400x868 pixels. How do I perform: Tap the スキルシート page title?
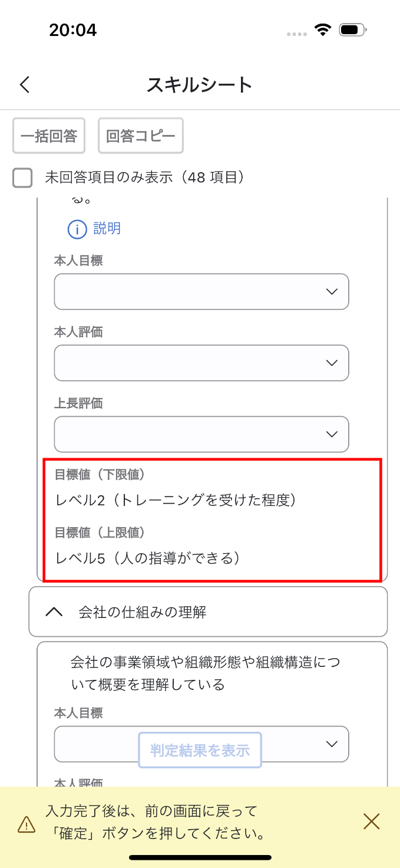(x=200, y=85)
